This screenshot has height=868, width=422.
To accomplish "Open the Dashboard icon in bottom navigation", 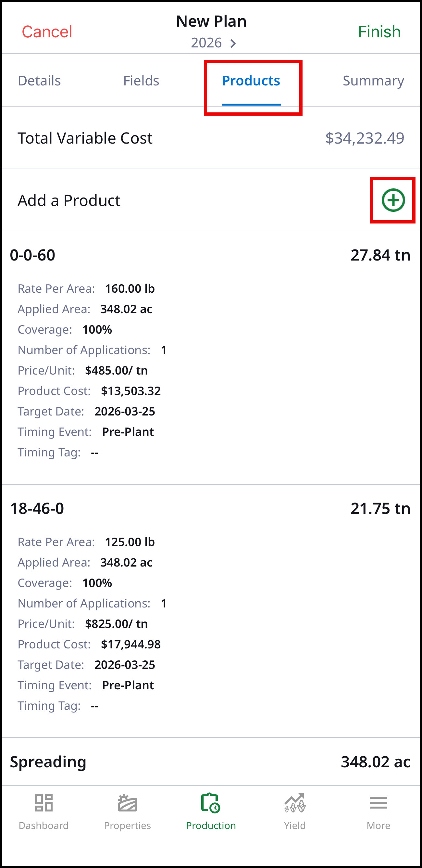I will tap(44, 802).
